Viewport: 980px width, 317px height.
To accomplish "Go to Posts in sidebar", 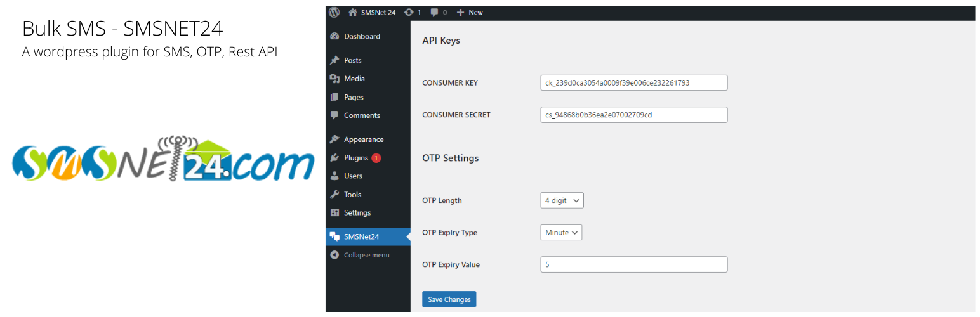I will click(352, 60).
